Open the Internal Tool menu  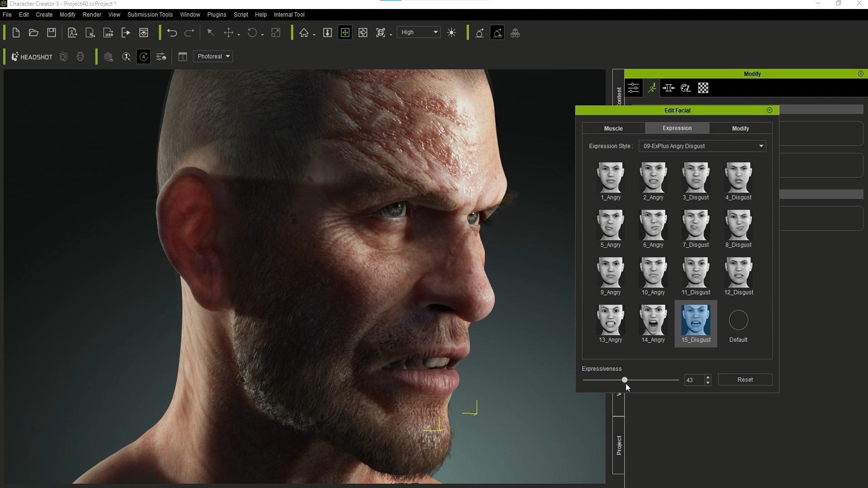coord(289,14)
